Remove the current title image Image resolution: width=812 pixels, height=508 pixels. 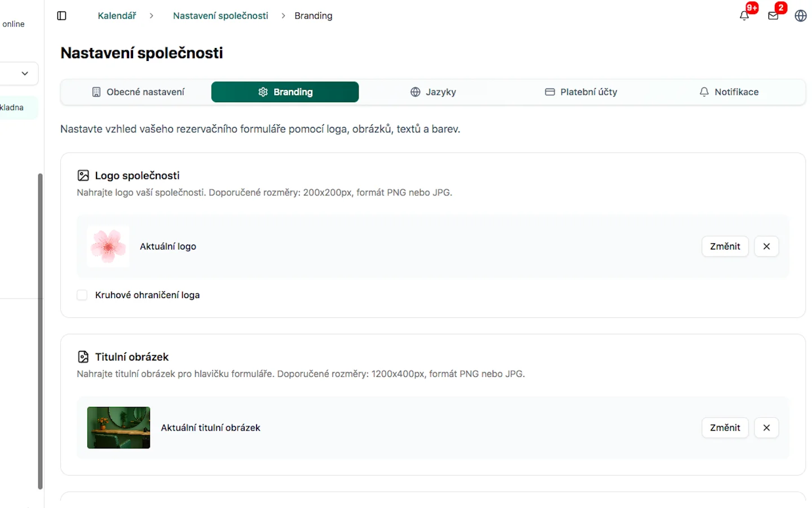point(766,428)
